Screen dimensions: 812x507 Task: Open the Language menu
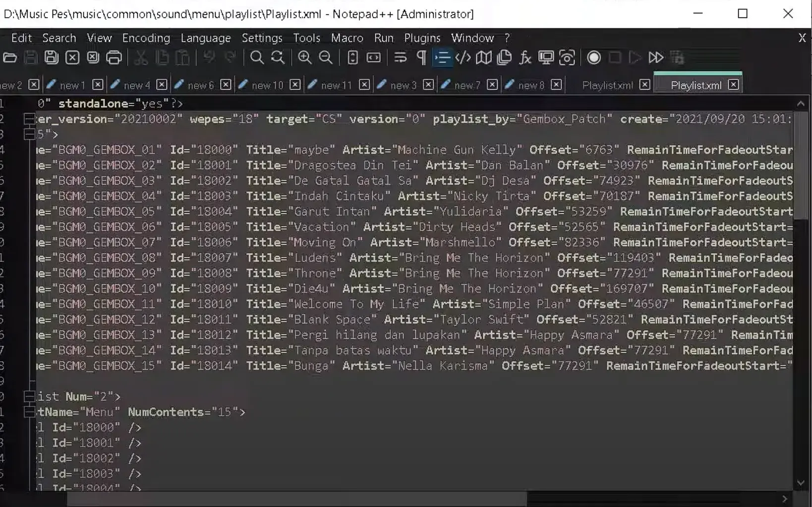point(206,38)
